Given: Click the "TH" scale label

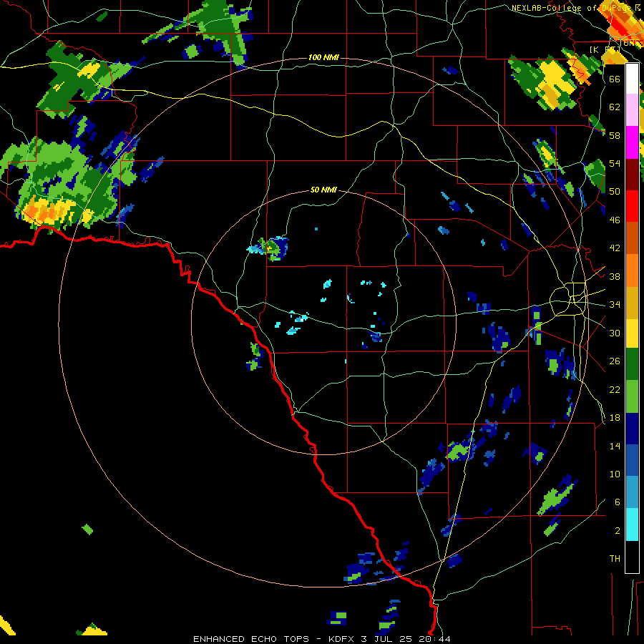Looking at the screenshot, I should click(x=615, y=559).
